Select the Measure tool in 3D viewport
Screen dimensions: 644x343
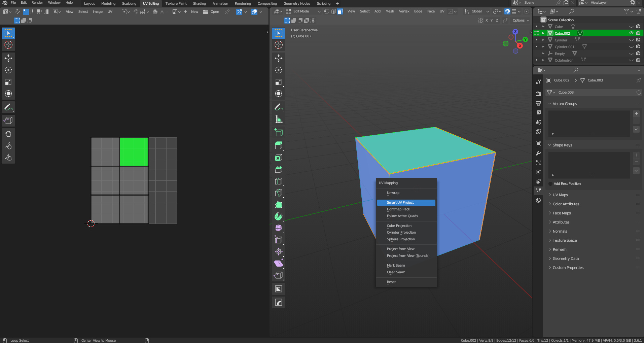coord(278,119)
